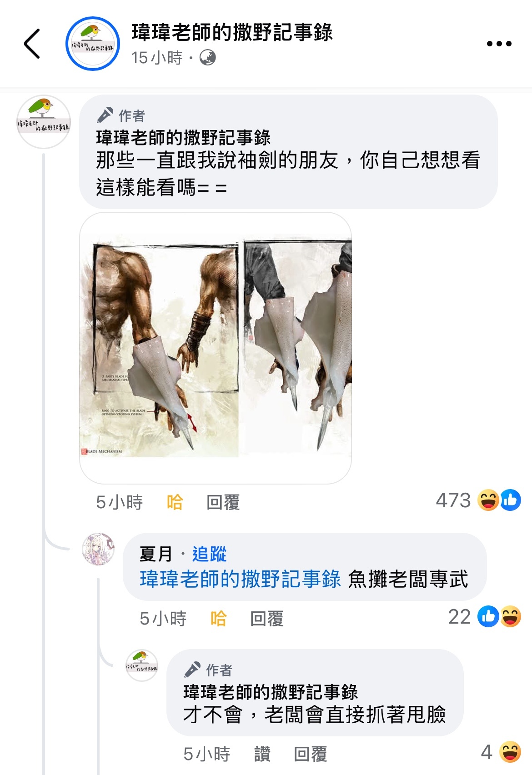Tap the author's avatar beside the first comment
Screen dimensions: 532x775
click(x=44, y=122)
